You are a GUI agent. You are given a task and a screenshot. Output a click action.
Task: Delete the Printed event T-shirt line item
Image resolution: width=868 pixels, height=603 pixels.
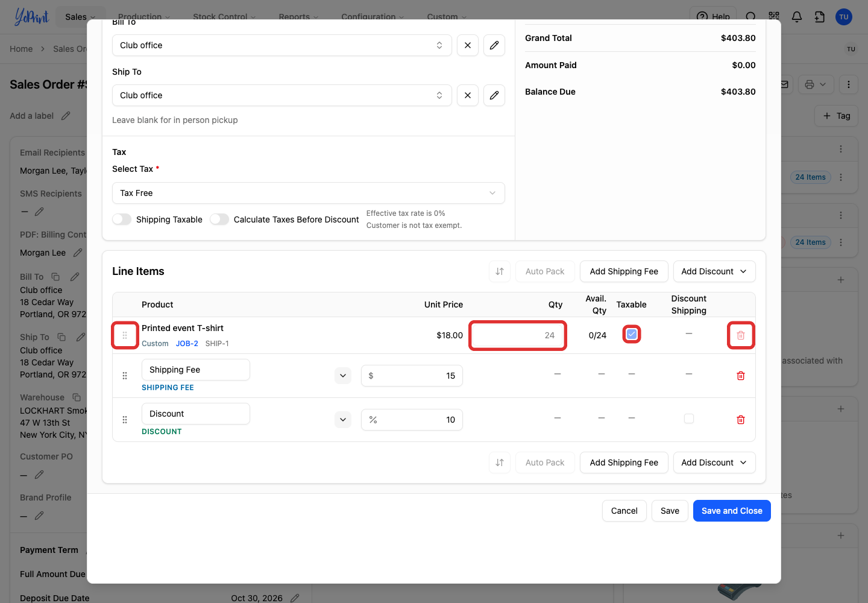point(741,335)
